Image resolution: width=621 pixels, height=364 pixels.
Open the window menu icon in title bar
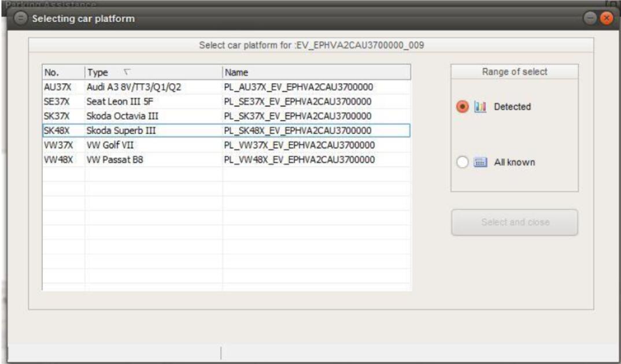pos(21,18)
